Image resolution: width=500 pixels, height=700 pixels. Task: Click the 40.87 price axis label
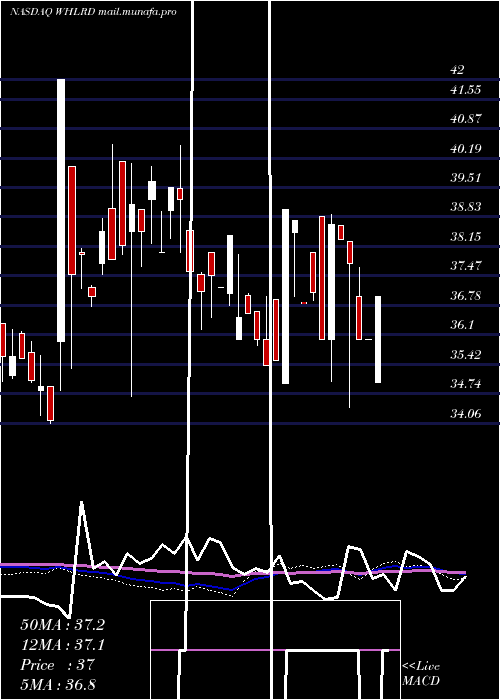[x=466, y=119]
